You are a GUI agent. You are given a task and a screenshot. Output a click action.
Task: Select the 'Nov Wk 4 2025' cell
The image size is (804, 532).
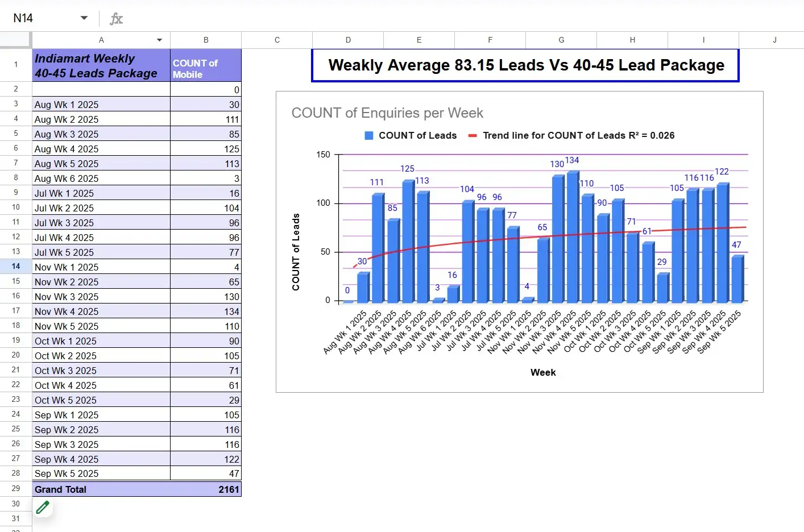(x=101, y=311)
